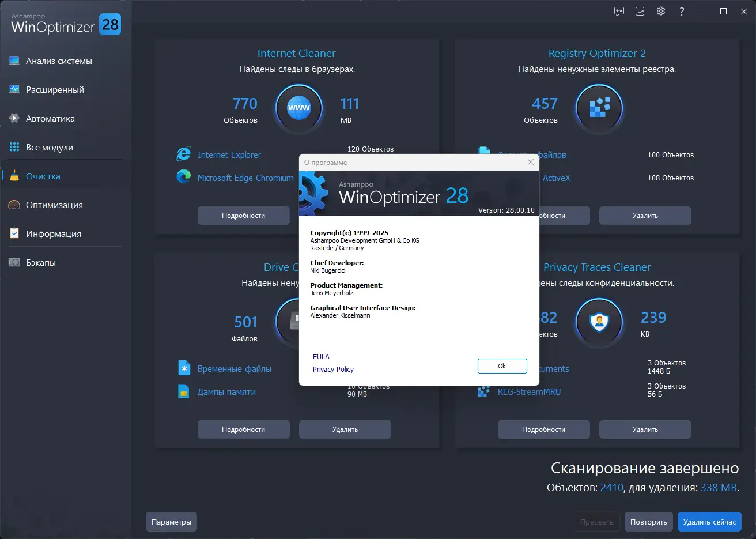
Task: Open the Privacy Policy link
Action: pyautogui.click(x=333, y=370)
